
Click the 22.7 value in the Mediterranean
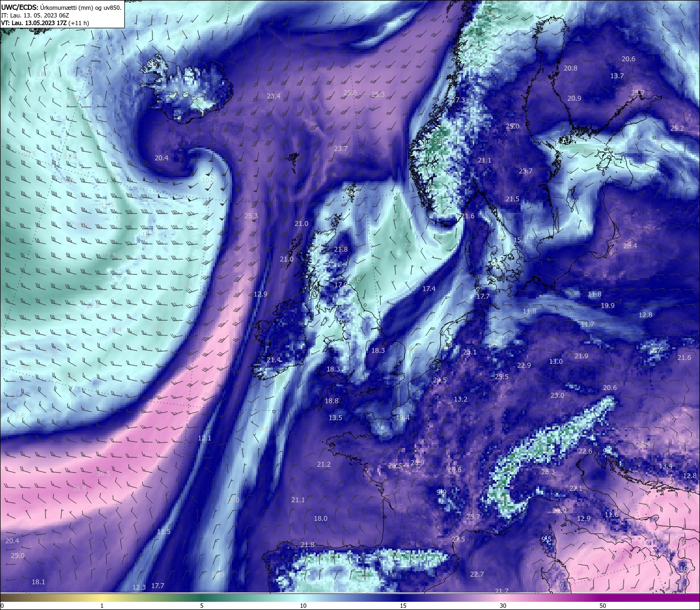coord(477,574)
